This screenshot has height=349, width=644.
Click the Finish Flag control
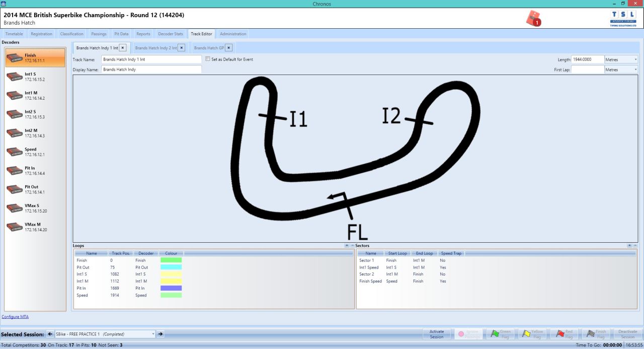(596, 333)
